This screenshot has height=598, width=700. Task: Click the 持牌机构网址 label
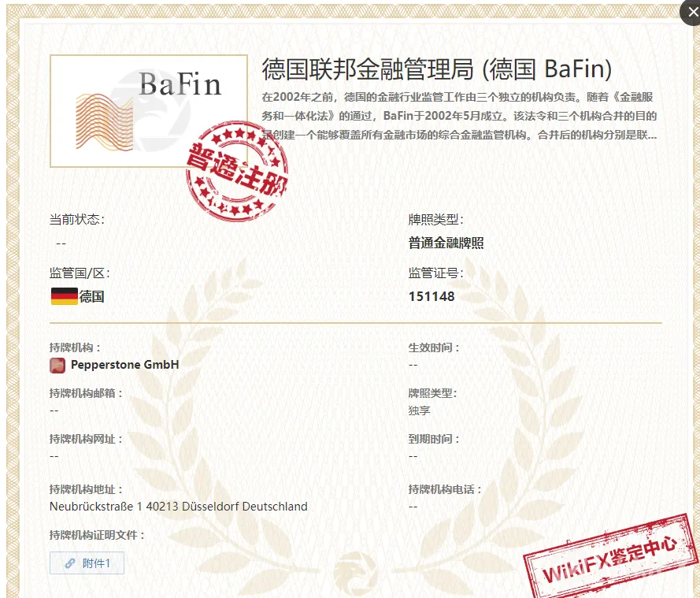point(86,439)
